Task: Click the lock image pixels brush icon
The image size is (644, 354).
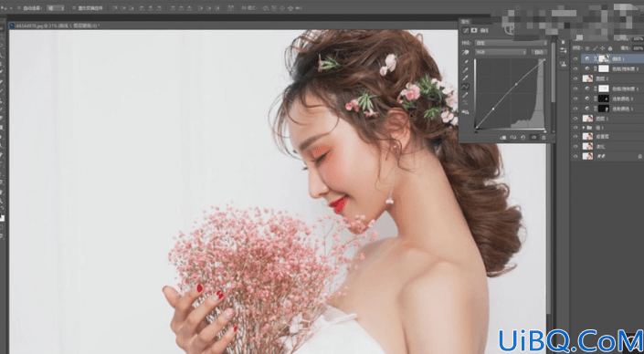Action: click(x=595, y=48)
